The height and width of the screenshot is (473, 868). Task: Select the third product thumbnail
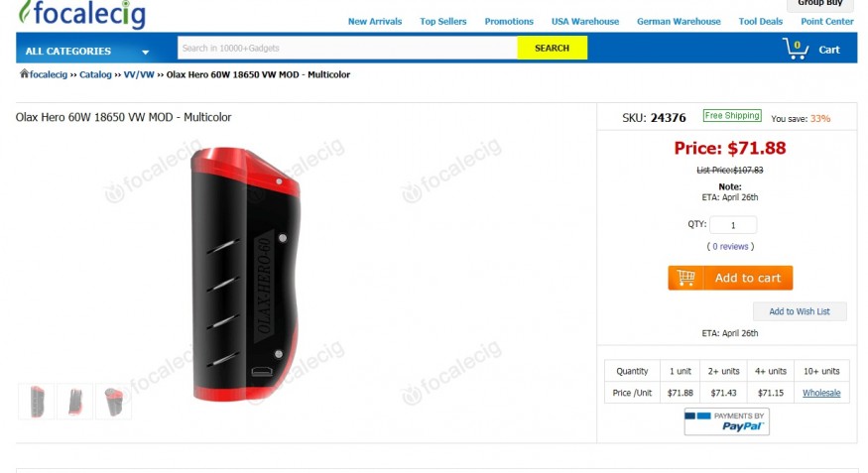click(113, 401)
